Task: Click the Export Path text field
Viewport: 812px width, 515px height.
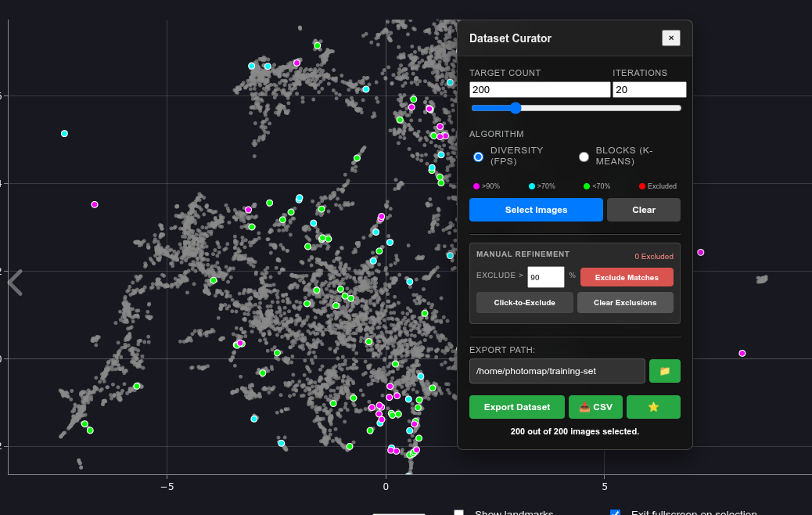Action: tap(557, 371)
